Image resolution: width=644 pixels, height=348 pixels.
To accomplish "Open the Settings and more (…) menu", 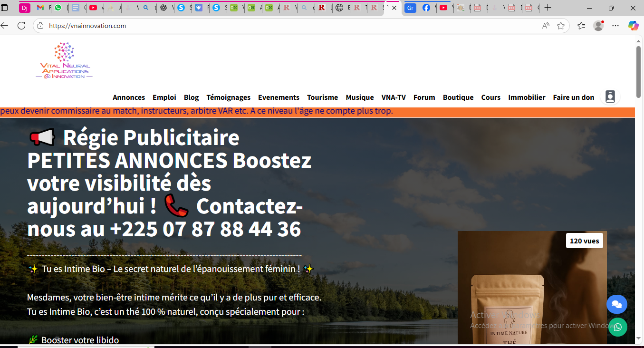I will coord(615,26).
